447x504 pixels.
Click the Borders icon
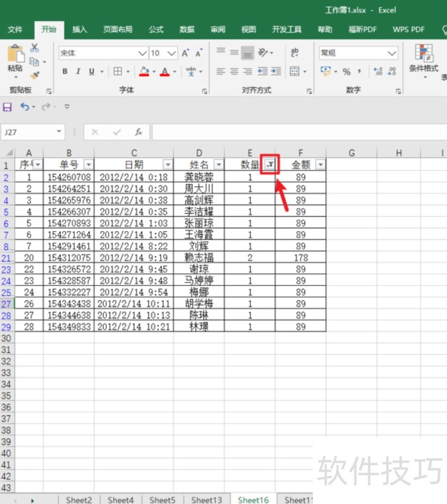click(x=118, y=71)
